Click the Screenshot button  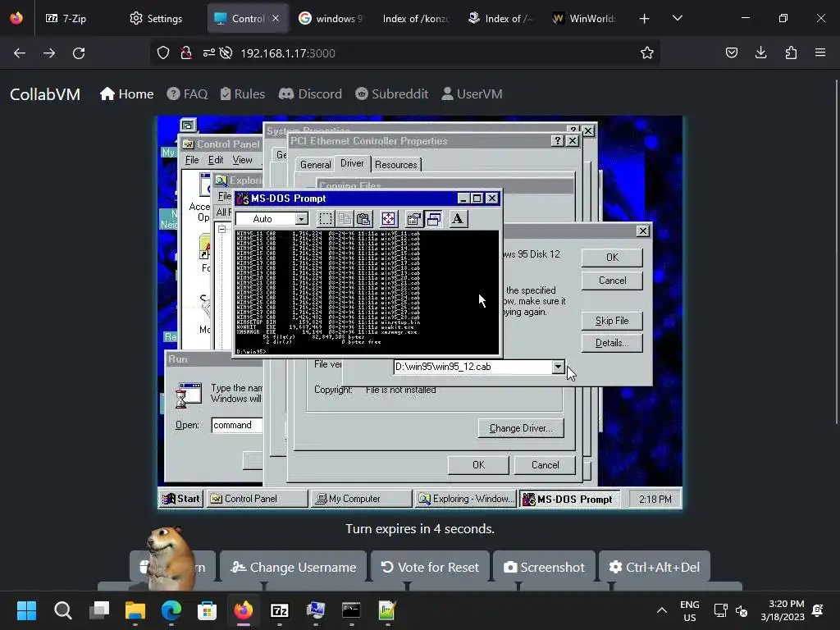[544, 567]
